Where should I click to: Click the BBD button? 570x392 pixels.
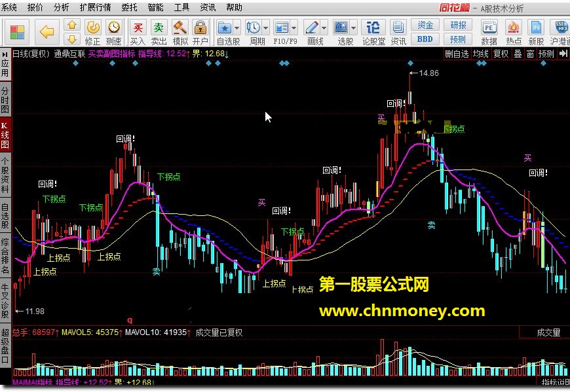click(425, 39)
